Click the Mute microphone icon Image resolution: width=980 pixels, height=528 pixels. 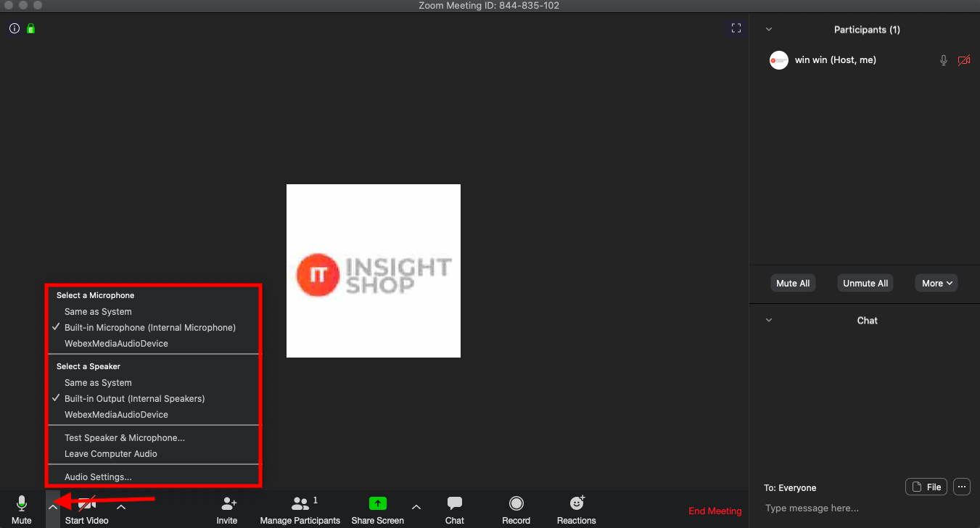[22, 503]
